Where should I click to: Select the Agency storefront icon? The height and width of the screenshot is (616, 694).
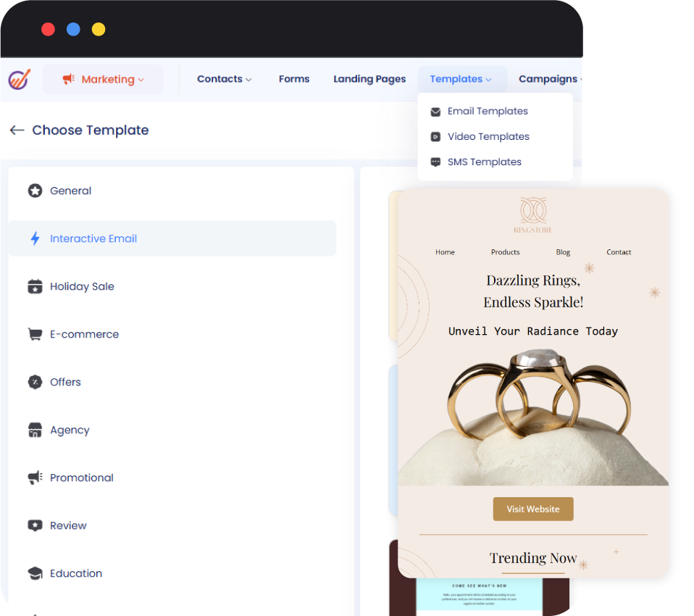(x=35, y=430)
